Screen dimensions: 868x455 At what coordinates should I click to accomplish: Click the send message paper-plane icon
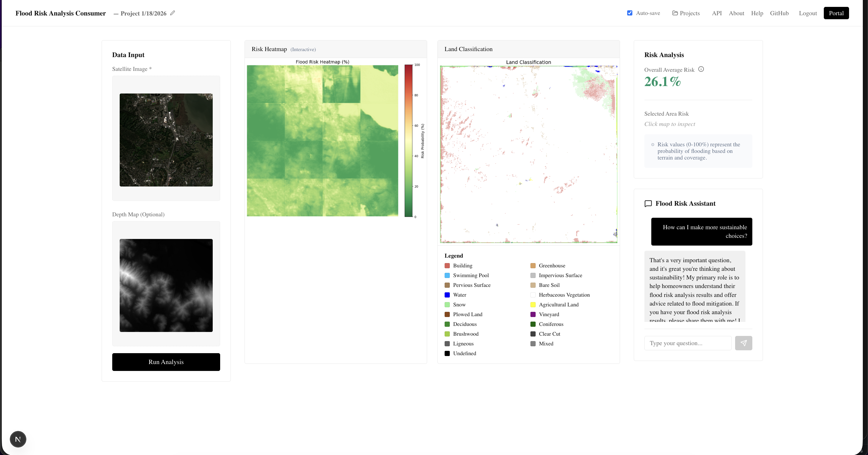(743, 343)
